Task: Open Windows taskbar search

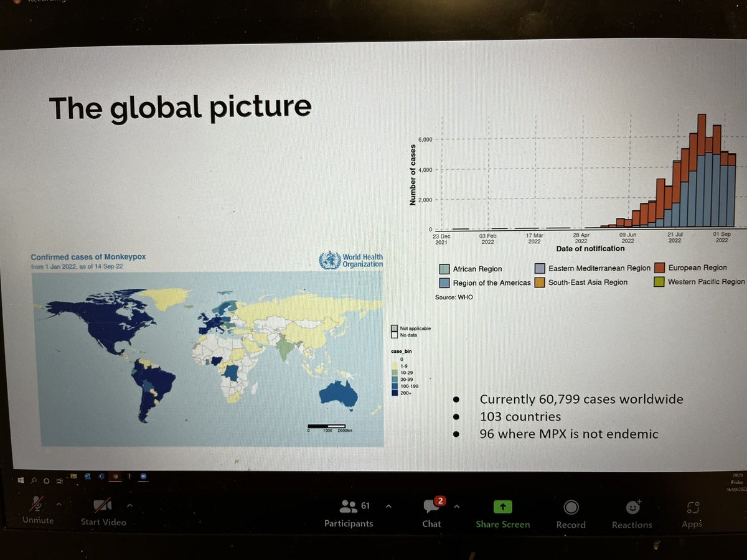Action: (x=34, y=481)
